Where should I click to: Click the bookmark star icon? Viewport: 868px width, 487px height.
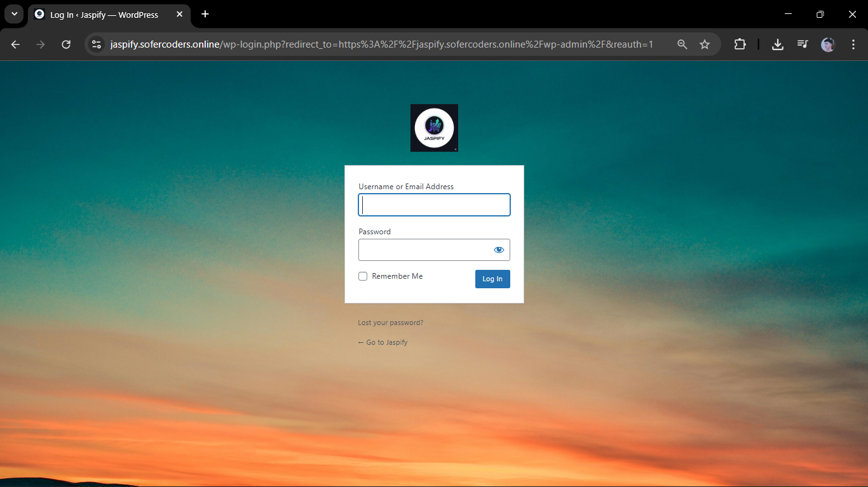[x=705, y=44]
